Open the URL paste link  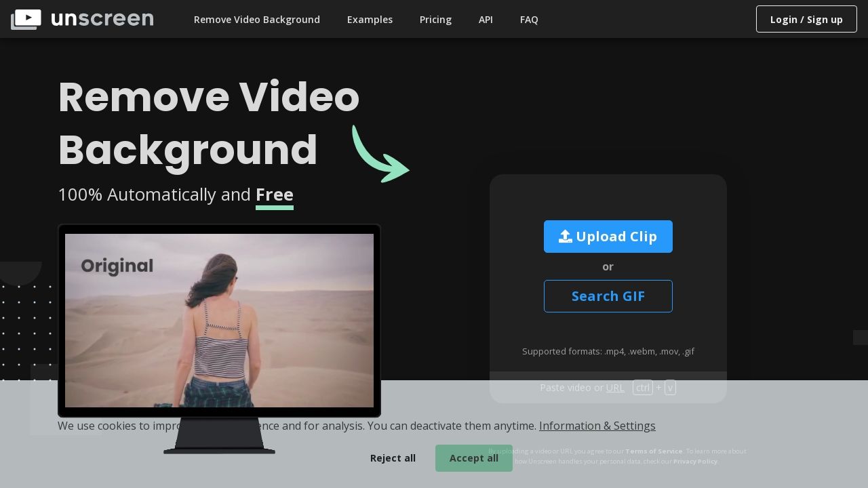615,388
